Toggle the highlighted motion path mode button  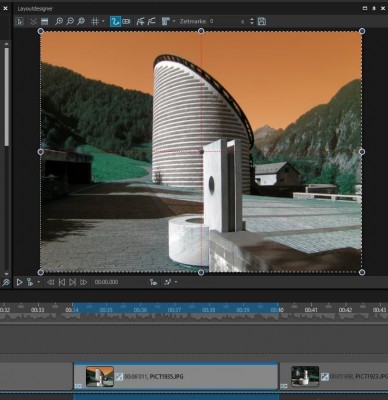pyautogui.click(x=115, y=22)
